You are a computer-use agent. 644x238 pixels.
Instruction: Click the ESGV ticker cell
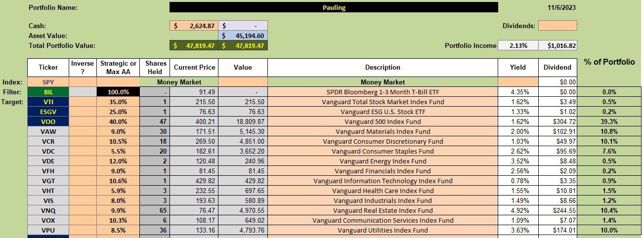click(x=48, y=112)
